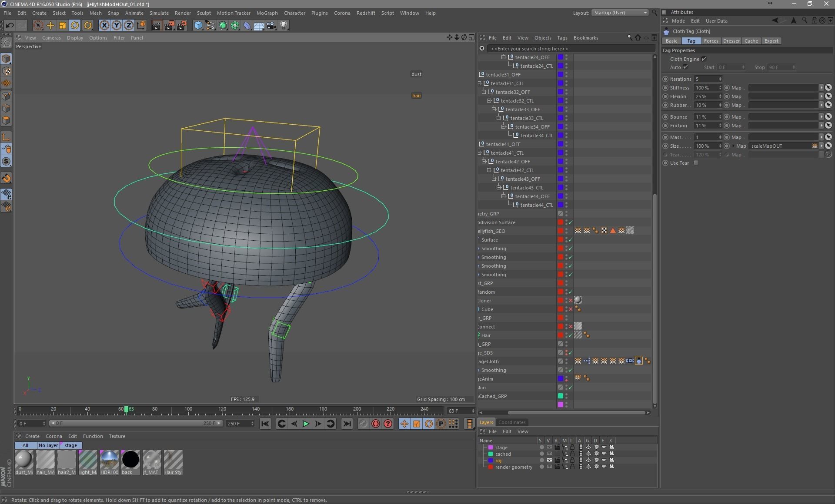Image resolution: width=835 pixels, height=504 pixels.
Task: Activate the Scale tool in top toolbar
Action: 63,25
